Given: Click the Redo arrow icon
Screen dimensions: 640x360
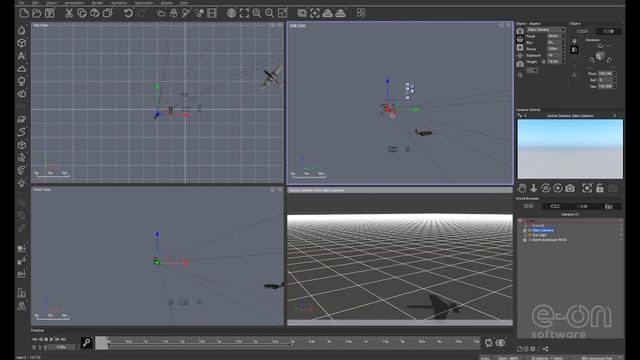Looking at the screenshot, I should (141, 13).
